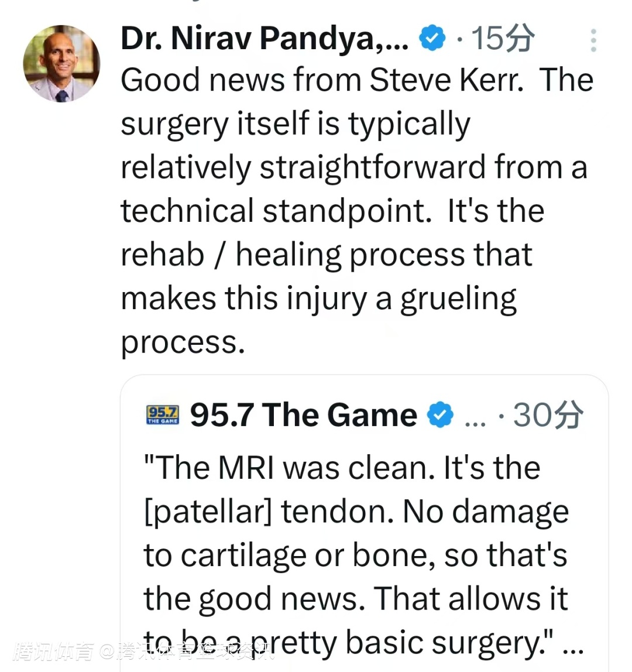Click the "rehab / healing" phrase
632x672 pixels.
point(231,255)
